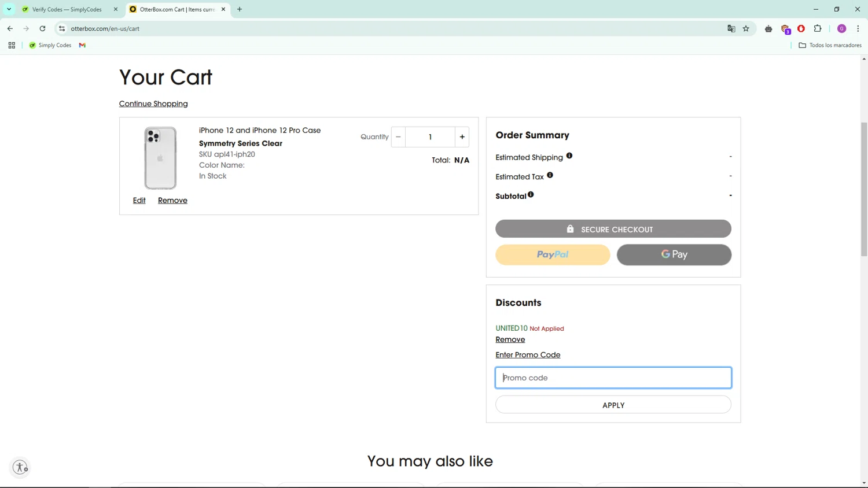The image size is (868, 488).
Task: Click the quantity number field
Action: tap(430, 137)
